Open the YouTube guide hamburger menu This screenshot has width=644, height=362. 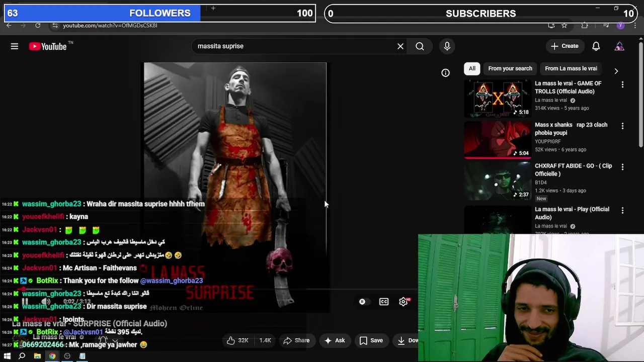(15, 46)
